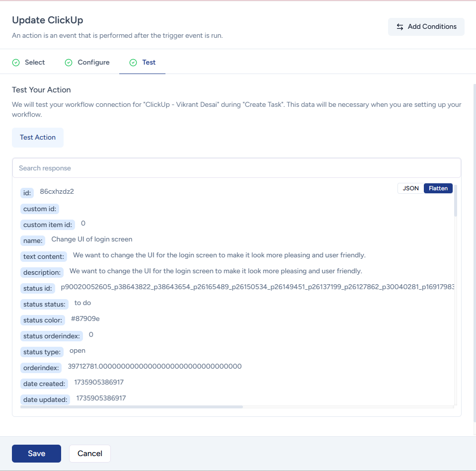
Task: Select the "status color:" field label
Action: (x=43, y=320)
